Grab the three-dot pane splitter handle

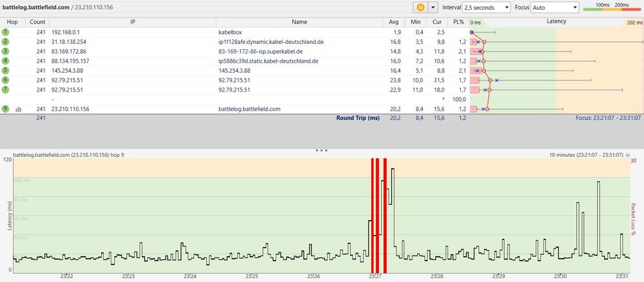[321, 151]
